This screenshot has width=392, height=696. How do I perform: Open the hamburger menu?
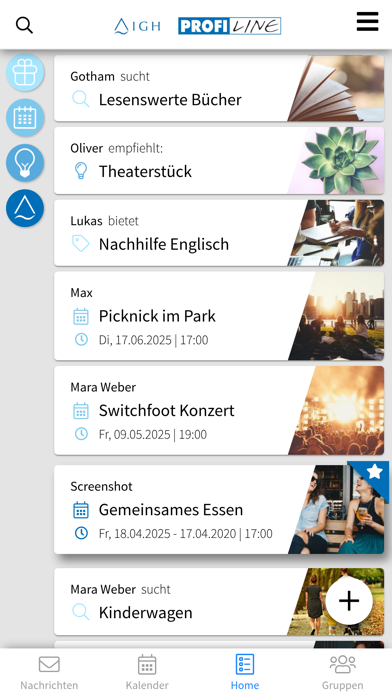click(368, 21)
